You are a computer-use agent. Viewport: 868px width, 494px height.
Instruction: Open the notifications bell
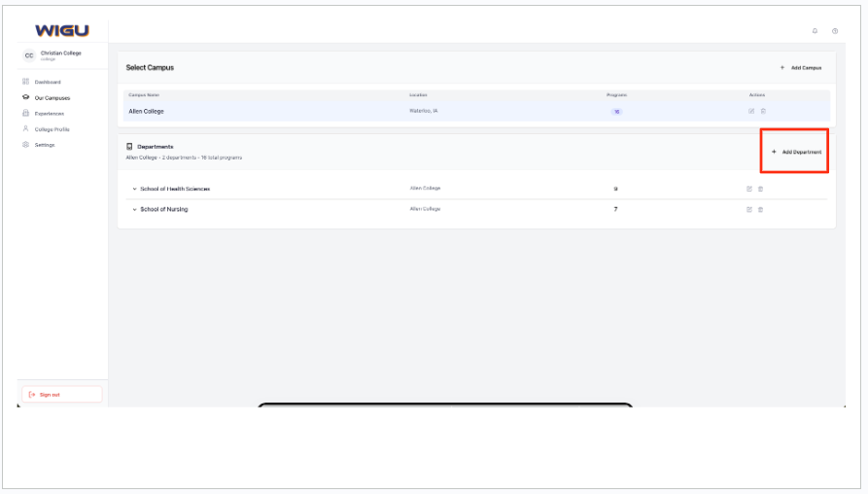[815, 31]
